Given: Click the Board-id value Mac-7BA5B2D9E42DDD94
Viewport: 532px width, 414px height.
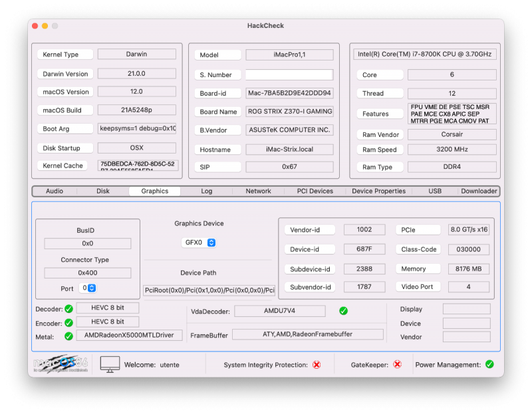Looking at the screenshot, I should point(289,93).
